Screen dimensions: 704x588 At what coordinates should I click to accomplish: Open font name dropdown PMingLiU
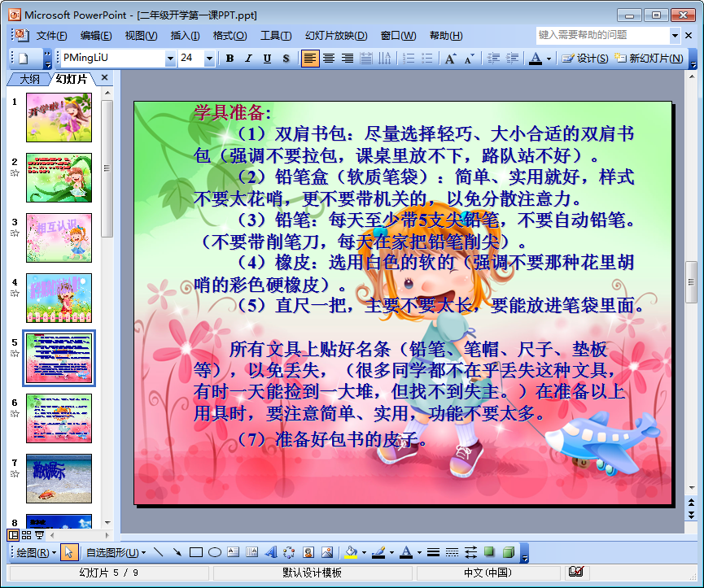click(x=170, y=59)
